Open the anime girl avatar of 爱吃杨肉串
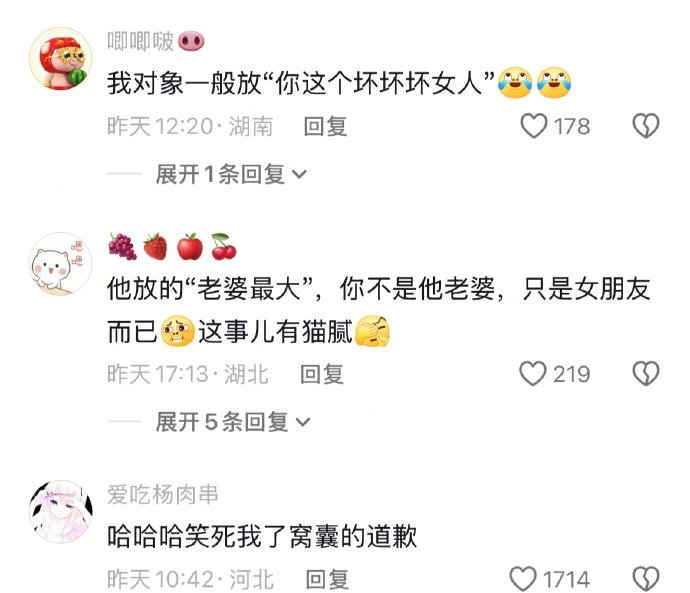 61,512
